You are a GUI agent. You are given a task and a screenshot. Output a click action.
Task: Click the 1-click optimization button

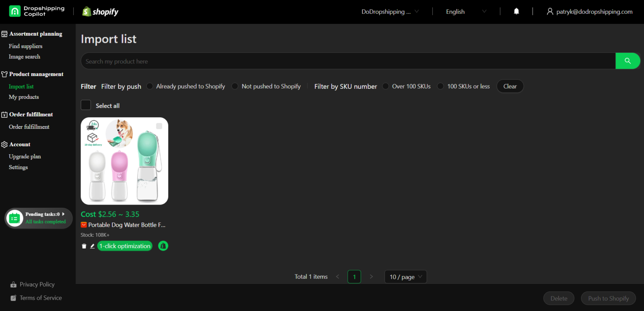125,246
